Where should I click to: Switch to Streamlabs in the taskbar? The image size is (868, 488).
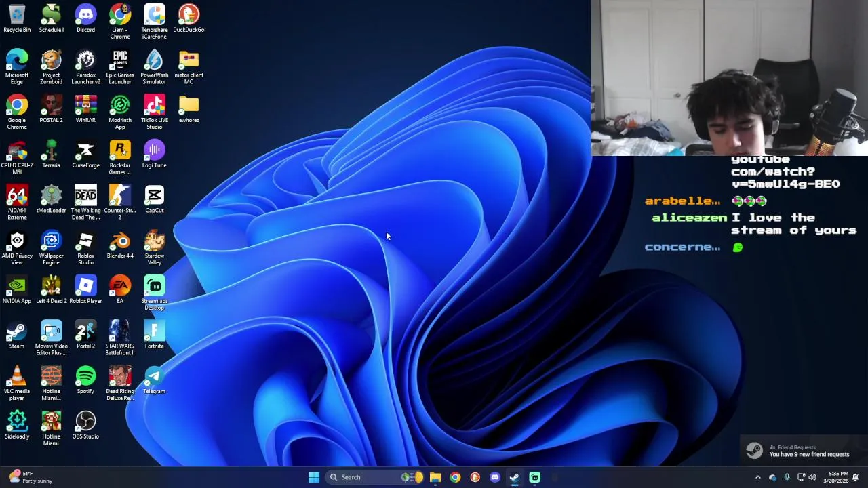click(x=535, y=477)
